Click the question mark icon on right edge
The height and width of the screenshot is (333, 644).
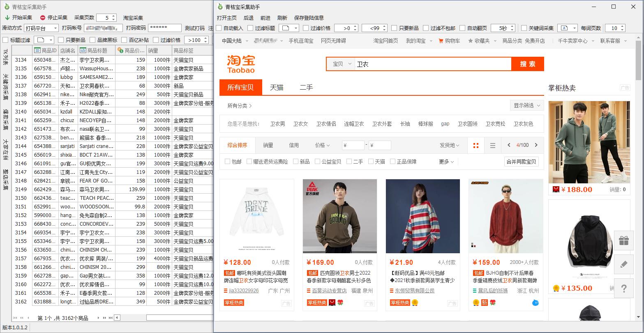click(624, 288)
